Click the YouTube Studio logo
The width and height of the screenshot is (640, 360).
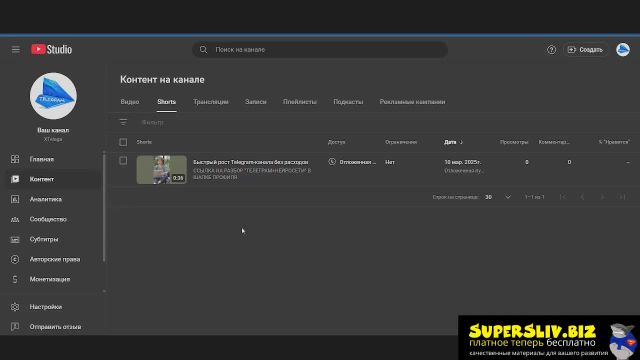51,49
